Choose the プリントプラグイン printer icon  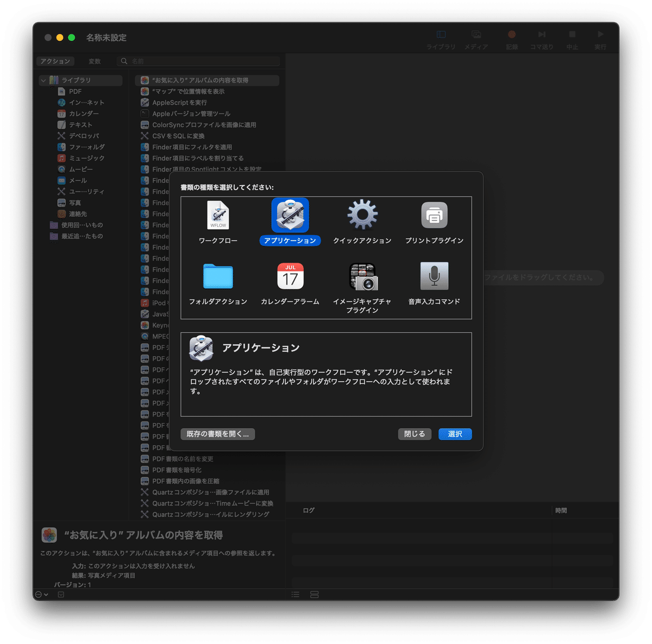click(x=434, y=215)
